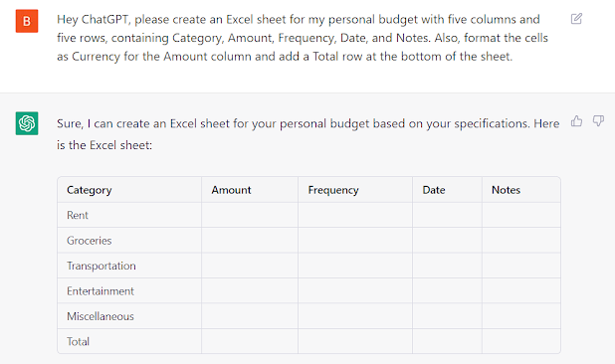Screen dimensions: 615x364
Task: Click the ChatGPT response intro text
Action: (x=307, y=134)
